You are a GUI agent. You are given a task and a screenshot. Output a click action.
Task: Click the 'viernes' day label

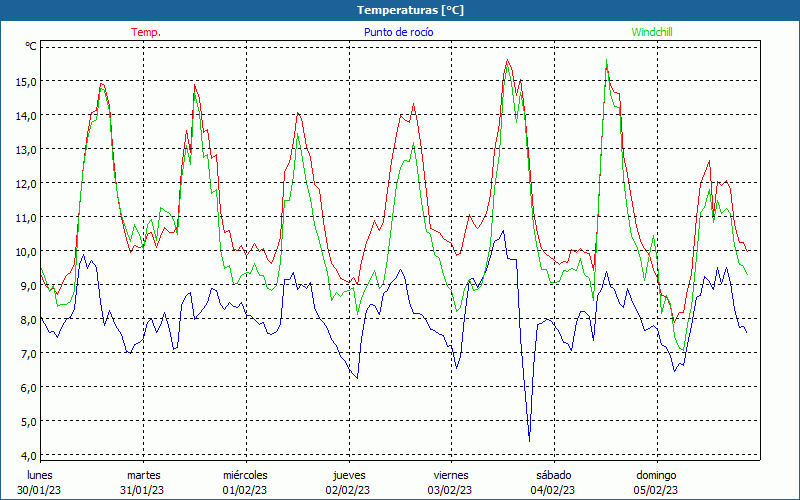coord(451,475)
